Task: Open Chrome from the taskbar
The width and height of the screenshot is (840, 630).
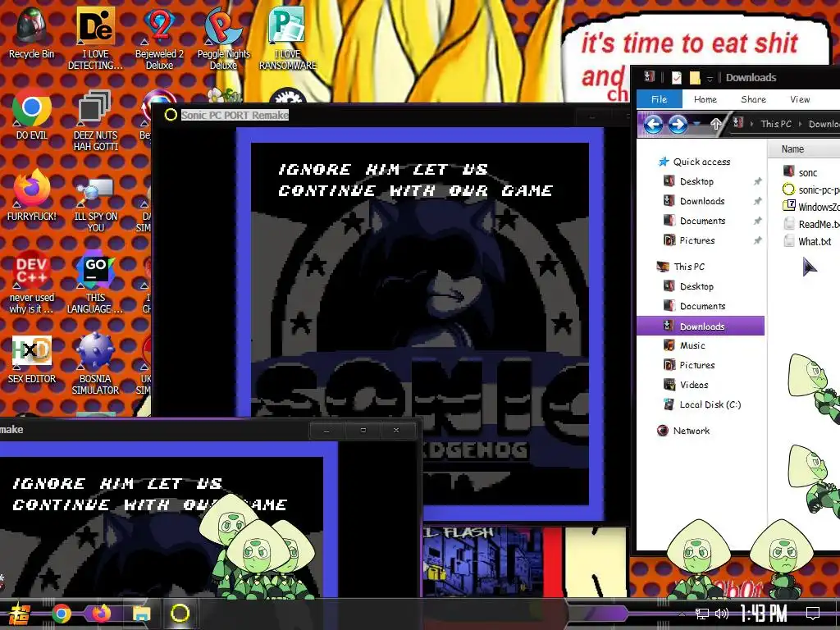Action: (x=61, y=614)
